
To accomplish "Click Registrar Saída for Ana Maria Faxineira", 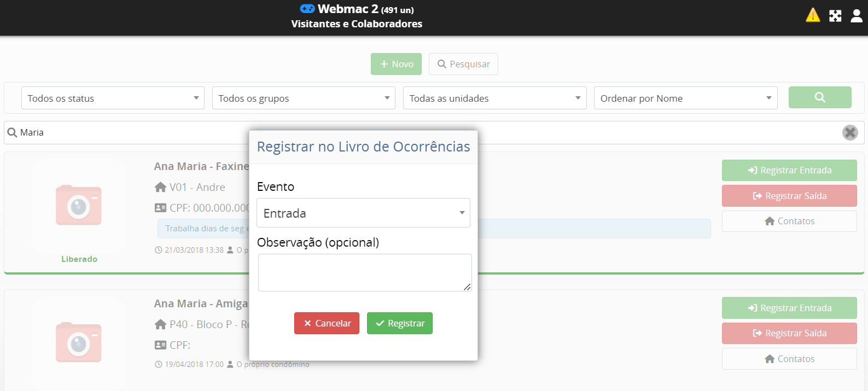I will [x=789, y=196].
